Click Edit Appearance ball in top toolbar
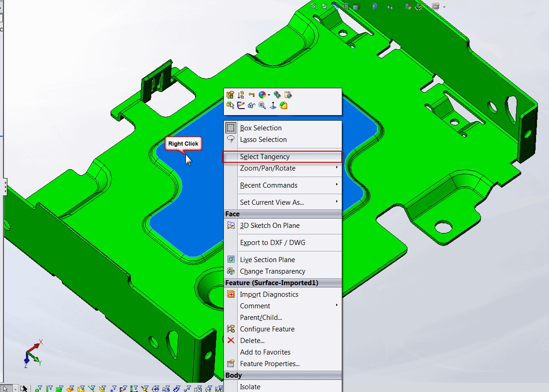The height and width of the screenshot is (392, 549). click(x=408, y=6)
